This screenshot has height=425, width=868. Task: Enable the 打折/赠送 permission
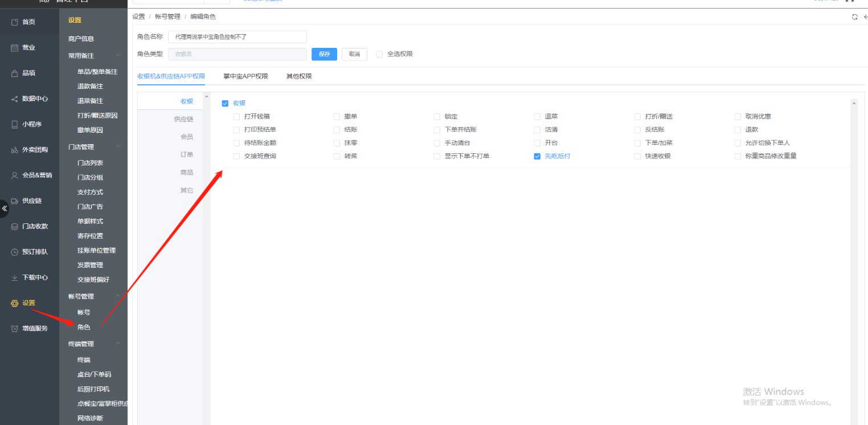(x=637, y=116)
